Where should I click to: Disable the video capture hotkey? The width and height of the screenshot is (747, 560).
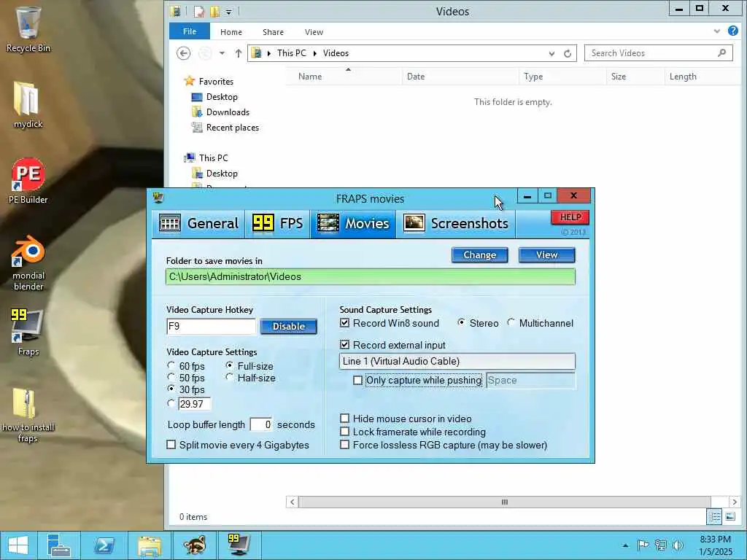[x=289, y=326]
